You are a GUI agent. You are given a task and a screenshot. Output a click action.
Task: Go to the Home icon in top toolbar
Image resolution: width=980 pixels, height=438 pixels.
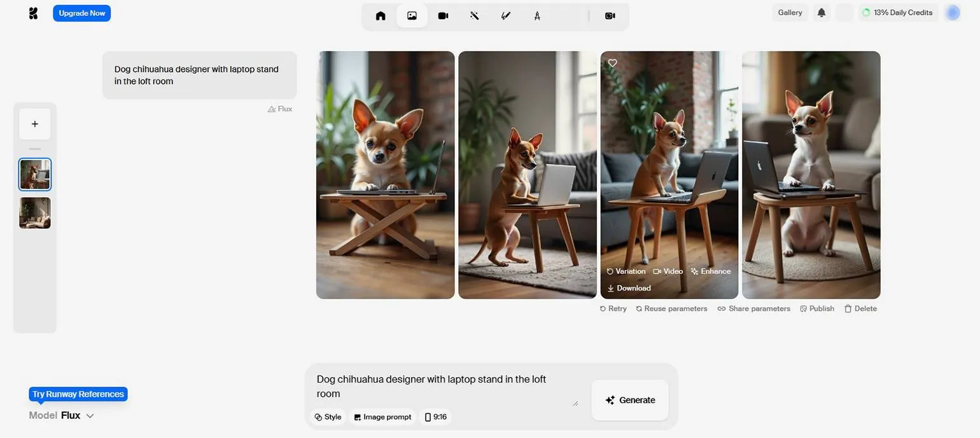(x=381, y=16)
